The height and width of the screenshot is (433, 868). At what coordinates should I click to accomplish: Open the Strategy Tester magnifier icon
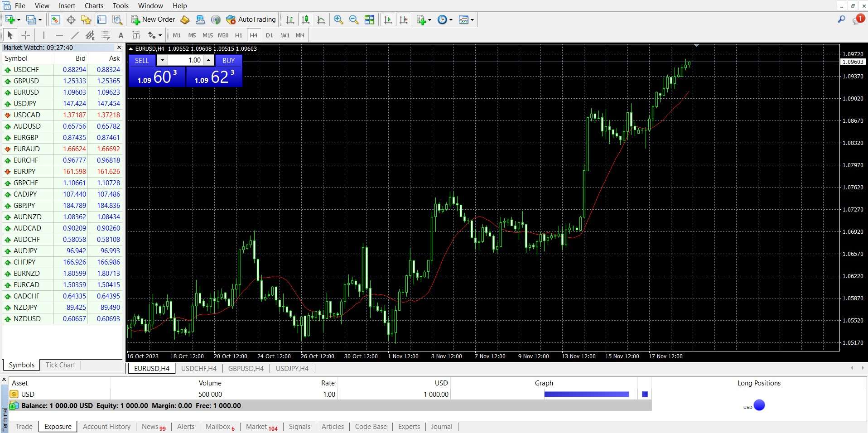coord(117,19)
